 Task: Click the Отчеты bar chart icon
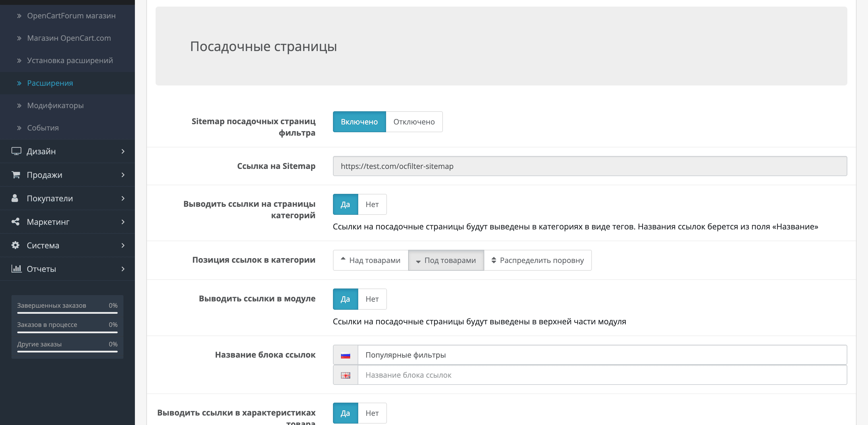coord(16,269)
